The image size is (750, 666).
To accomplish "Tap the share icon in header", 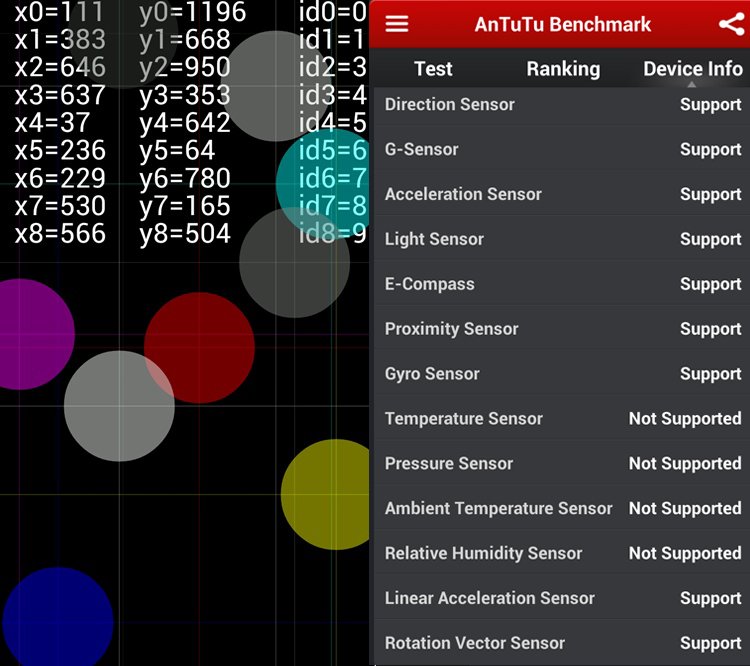I will click(731, 24).
